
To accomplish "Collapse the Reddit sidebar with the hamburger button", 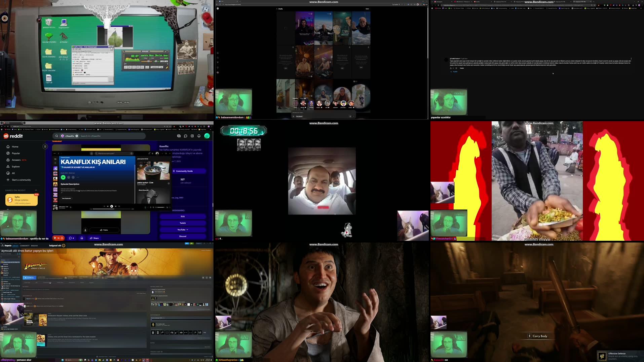I will [45, 146].
